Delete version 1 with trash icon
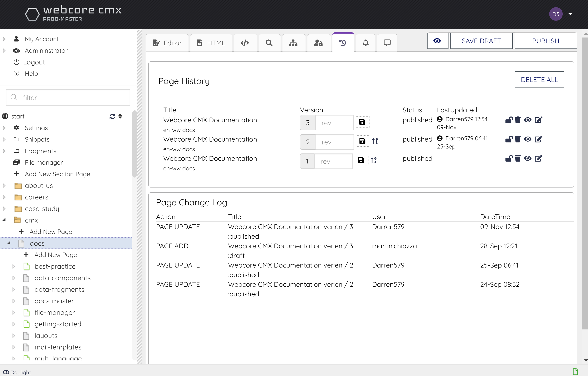 coord(517,158)
